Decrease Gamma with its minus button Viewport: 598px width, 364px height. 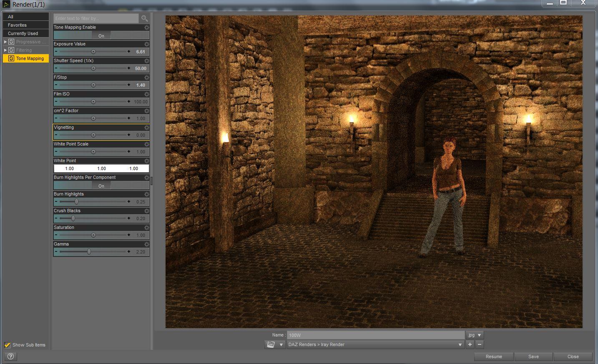pos(56,252)
